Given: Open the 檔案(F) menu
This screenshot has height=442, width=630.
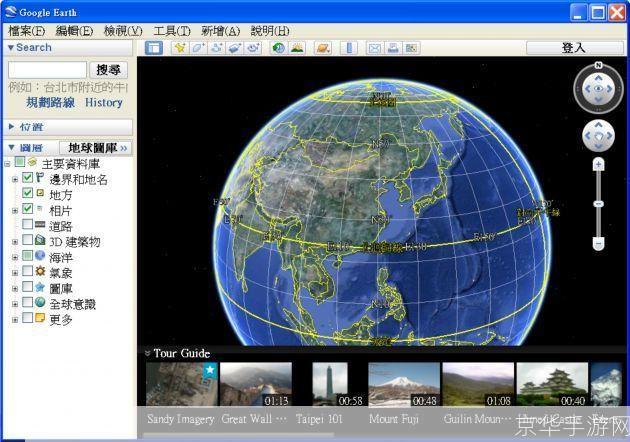Looking at the screenshot, I should point(27,31).
